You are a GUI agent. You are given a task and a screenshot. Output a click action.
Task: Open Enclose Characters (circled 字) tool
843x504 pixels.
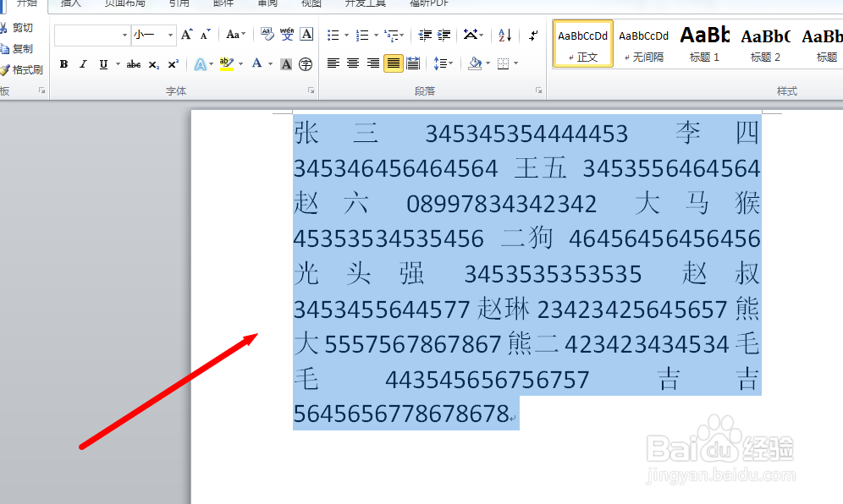[x=306, y=64]
